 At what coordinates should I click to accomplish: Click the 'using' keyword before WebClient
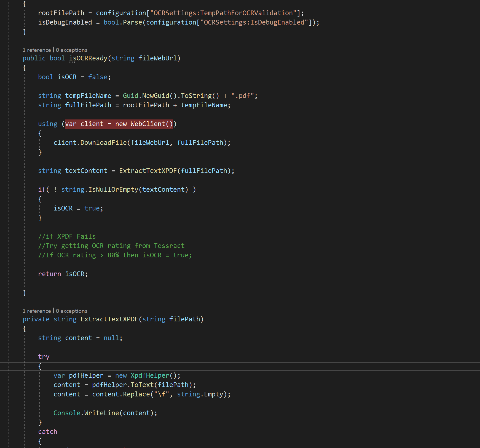[x=48, y=124]
